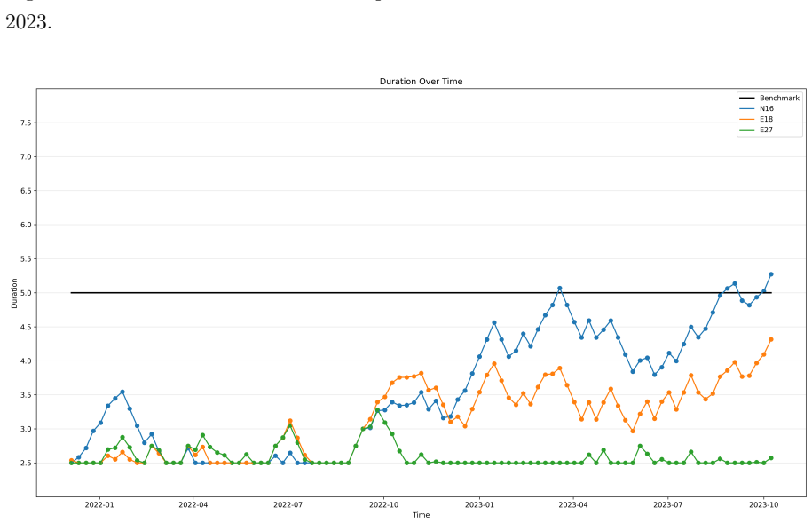Click the last blue N16 data point
Screen dimensions: 812x523
(x=771, y=274)
